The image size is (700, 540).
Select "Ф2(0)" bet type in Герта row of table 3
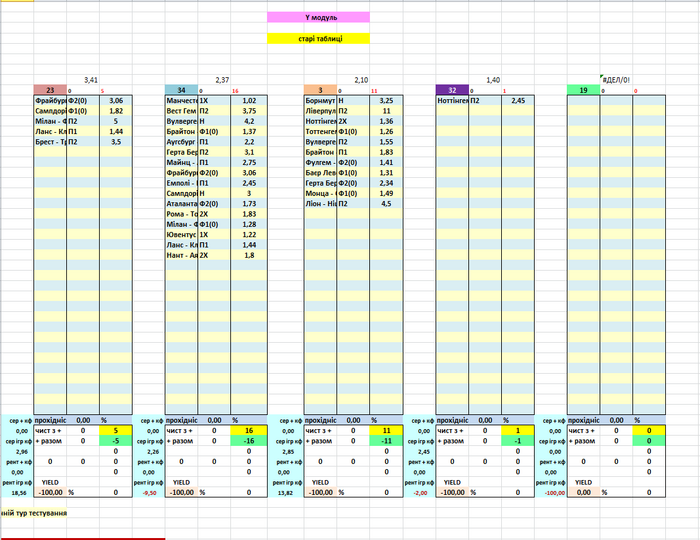353,183
